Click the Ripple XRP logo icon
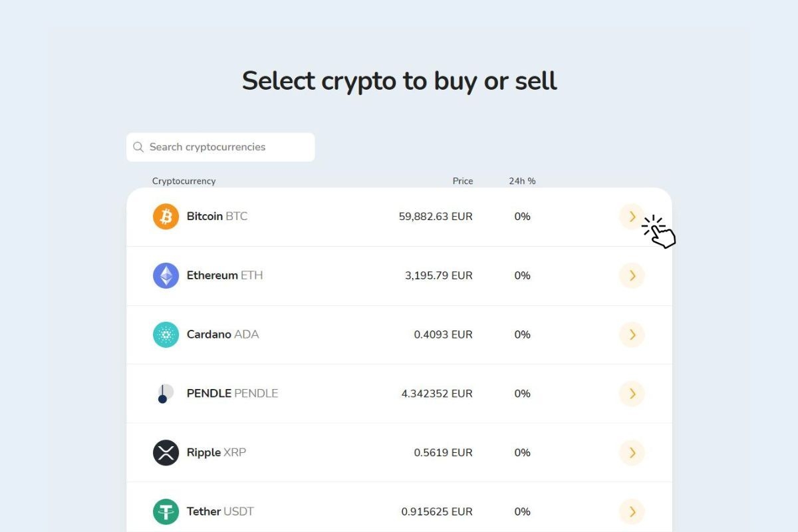 (166, 453)
